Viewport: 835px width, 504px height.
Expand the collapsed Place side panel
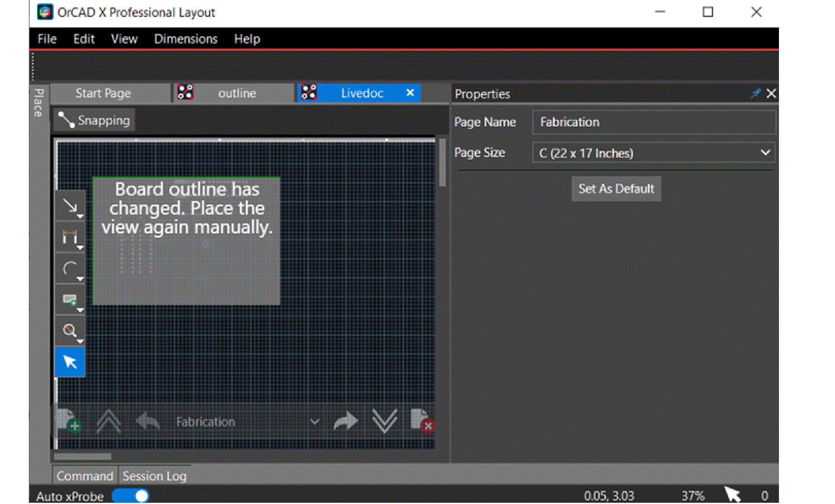click(x=38, y=103)
